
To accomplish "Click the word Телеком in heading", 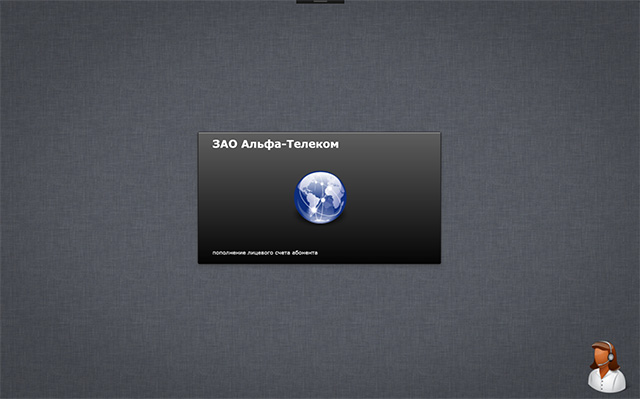I will pos(313,144).
